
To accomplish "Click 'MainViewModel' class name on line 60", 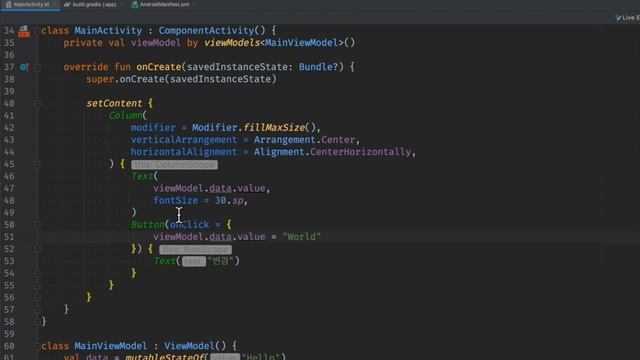I will click(x=111, y=346).
